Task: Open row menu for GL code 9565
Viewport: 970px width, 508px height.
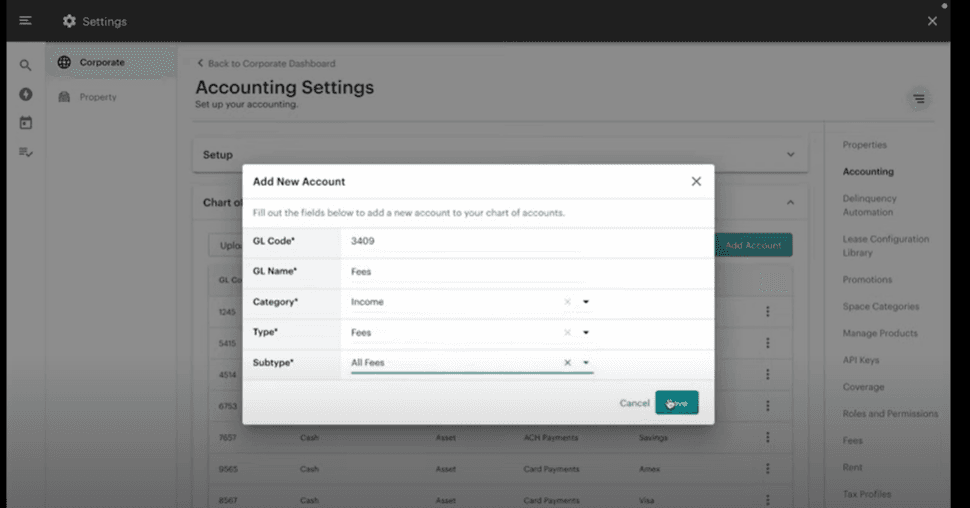Action: 768,469
